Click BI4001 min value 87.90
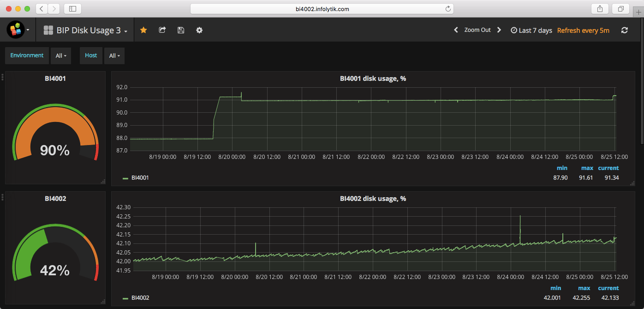Screen dimensions: 644x309 pos(561,177)
